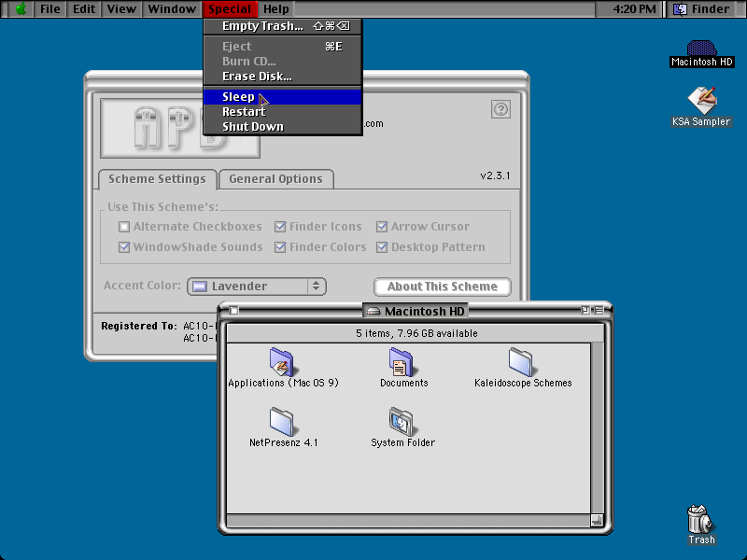Switch to the General Options tab
The height and width of the screenshot is (560, 747).
275,179
